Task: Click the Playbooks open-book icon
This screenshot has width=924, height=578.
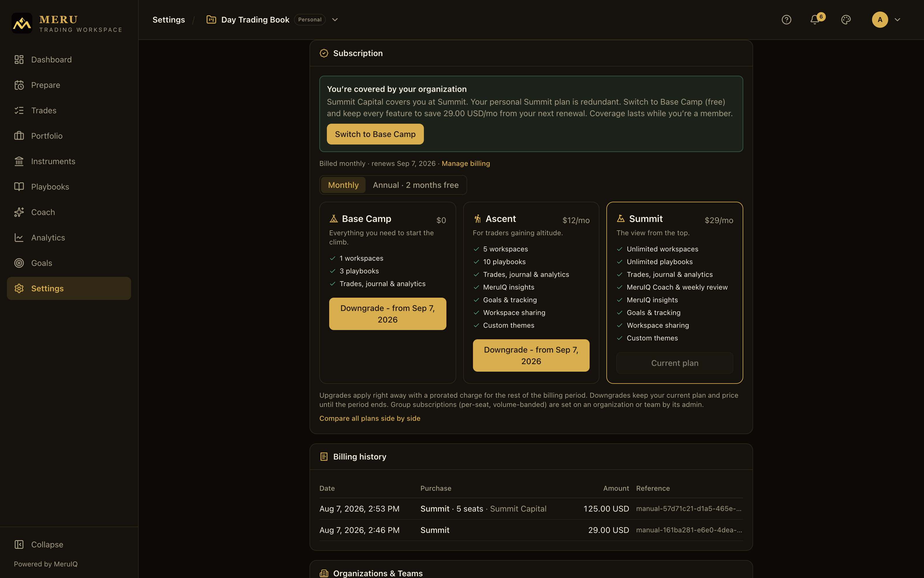Action: click(x=19, y=187)
